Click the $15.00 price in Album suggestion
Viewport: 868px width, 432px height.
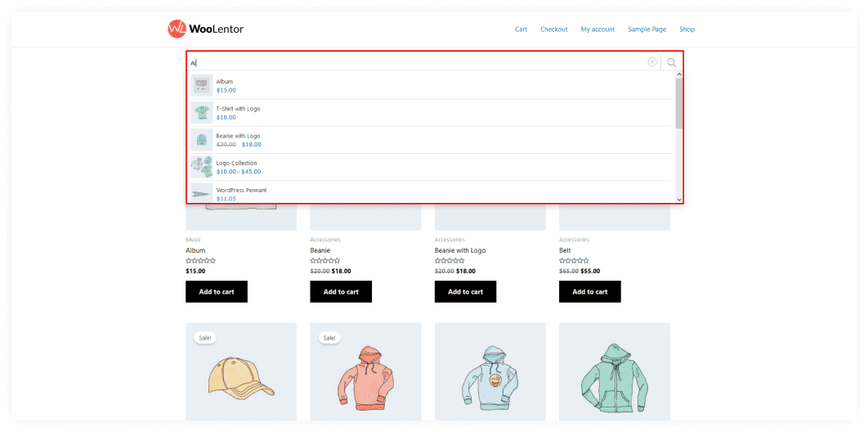pyautogui.click(x=226, y=90)
